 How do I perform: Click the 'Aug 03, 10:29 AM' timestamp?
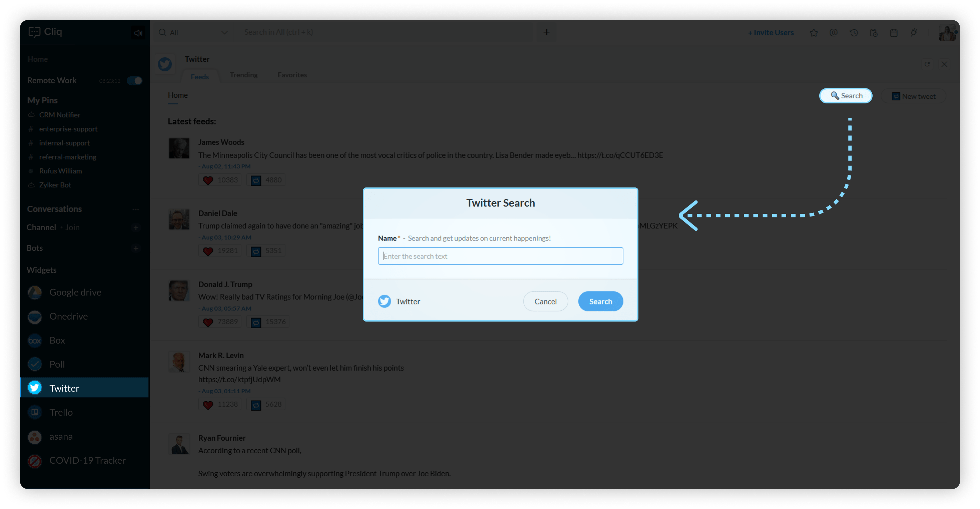(x=226, y=237)
